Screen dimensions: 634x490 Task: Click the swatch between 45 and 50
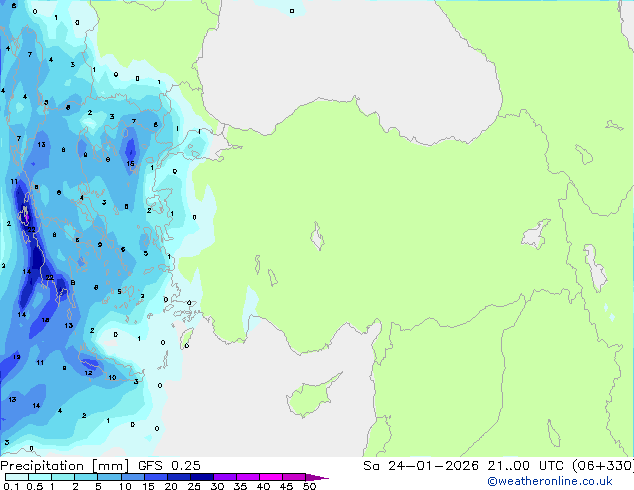(x=294, y=477)
